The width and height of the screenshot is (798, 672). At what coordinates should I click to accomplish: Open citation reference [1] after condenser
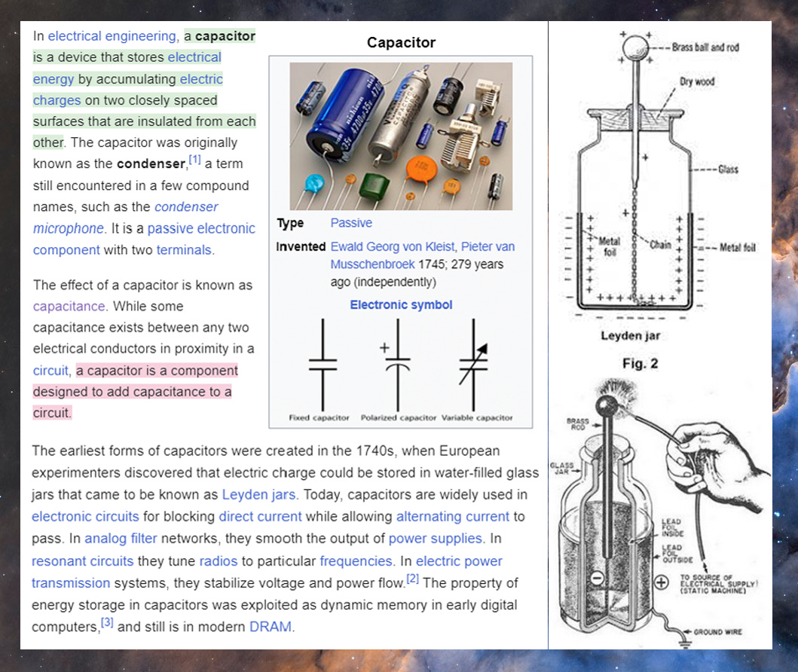pos(194,160)
